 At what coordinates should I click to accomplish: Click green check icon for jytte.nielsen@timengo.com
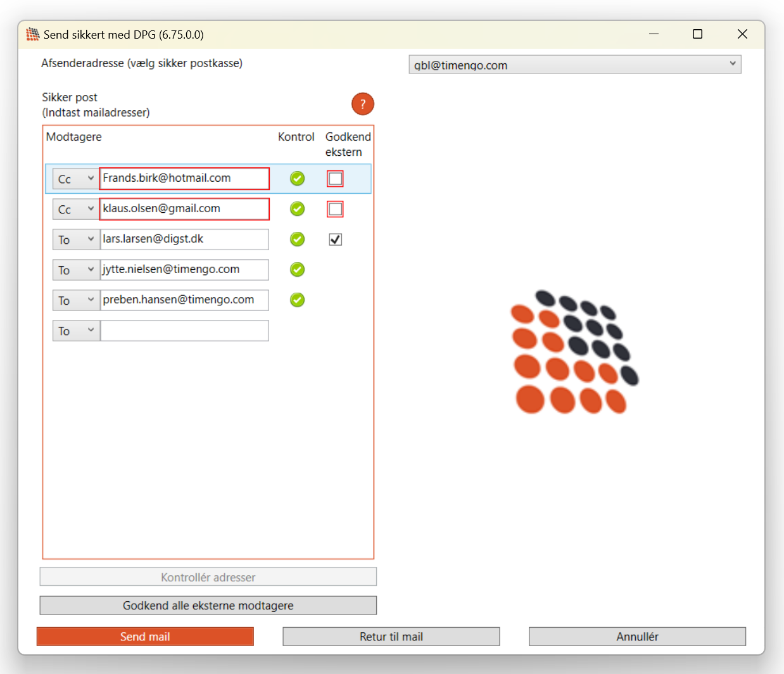click(297, 270)
